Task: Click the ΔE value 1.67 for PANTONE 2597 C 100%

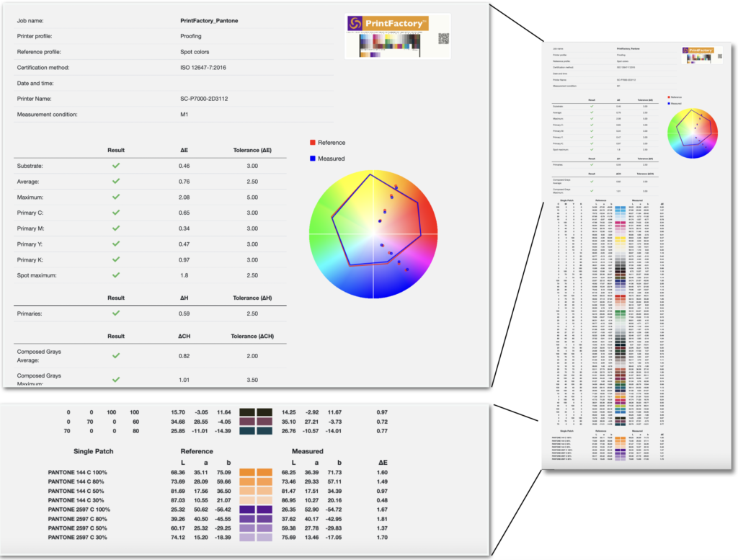Action: (x=382, y=510)
